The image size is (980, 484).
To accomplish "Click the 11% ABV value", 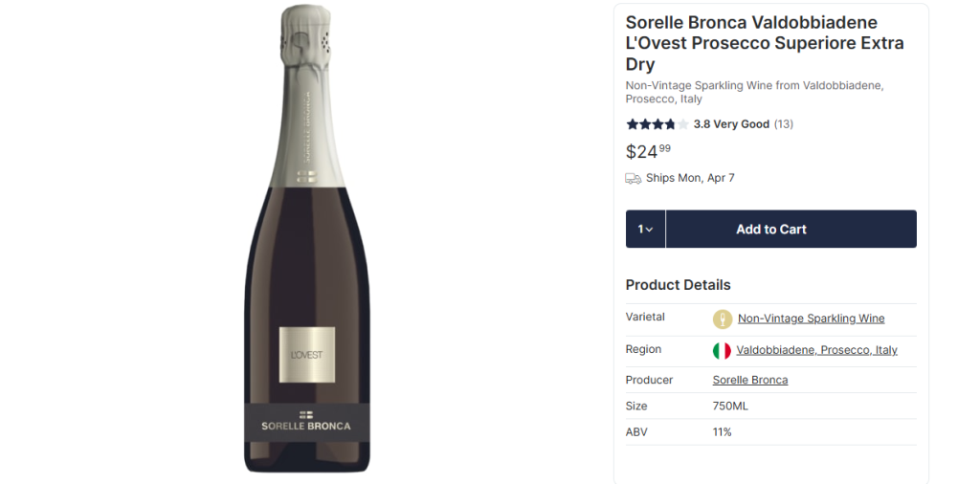I will coord(723,432).
